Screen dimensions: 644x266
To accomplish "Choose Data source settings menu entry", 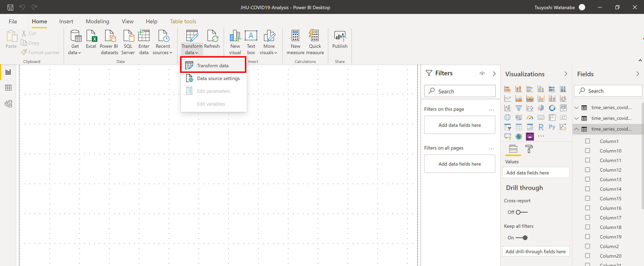I will (218, 78).
